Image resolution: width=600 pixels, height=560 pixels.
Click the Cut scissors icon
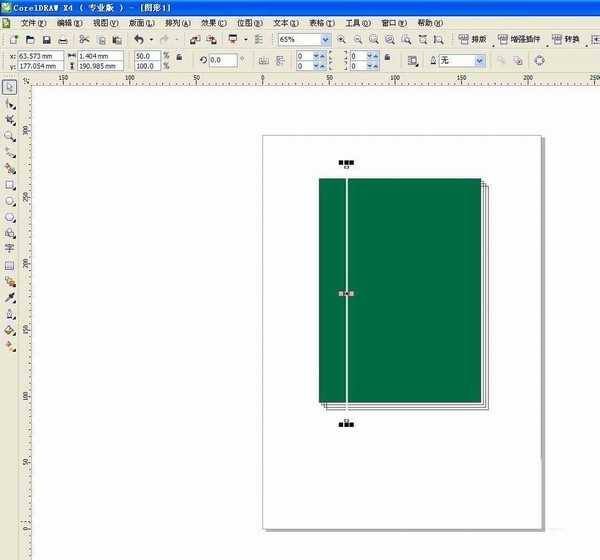(84, 39)
